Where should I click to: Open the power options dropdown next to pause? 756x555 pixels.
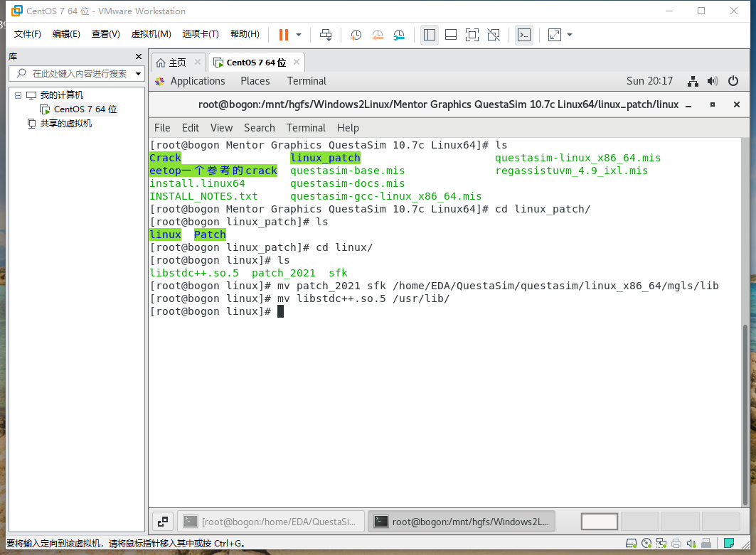click(299, 35)
